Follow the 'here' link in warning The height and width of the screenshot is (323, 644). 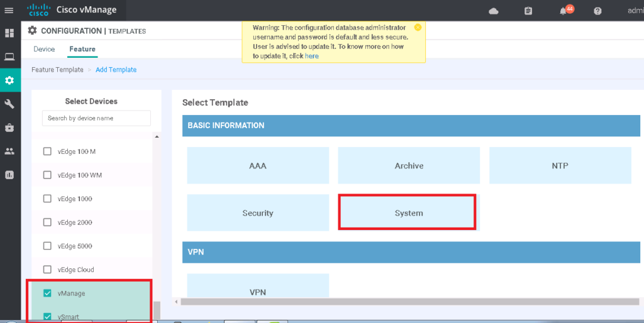coord(312,56)
